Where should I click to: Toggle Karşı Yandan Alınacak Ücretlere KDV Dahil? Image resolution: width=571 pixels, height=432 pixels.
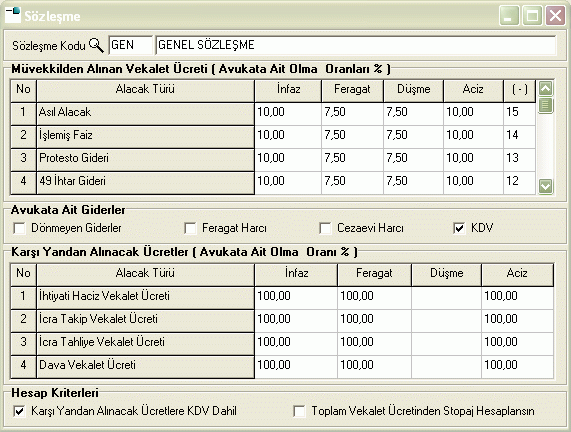(19, 411)
